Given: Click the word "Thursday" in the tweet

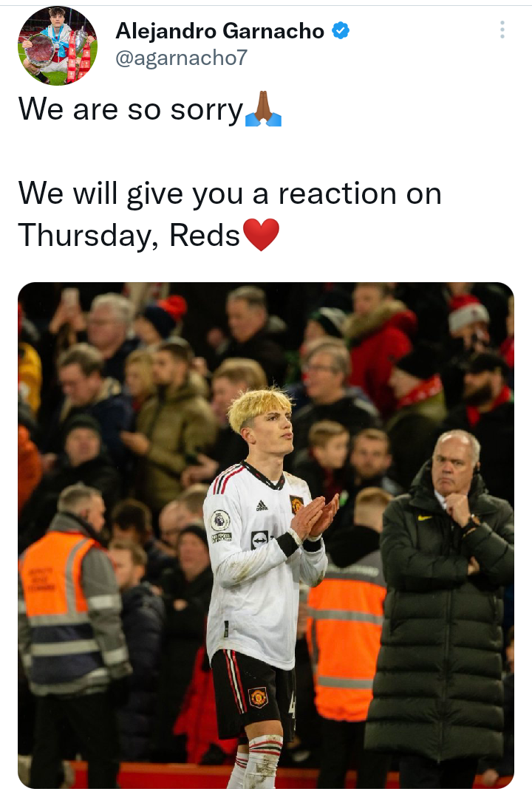Looking at the screenshot, I should pos(85,236).
